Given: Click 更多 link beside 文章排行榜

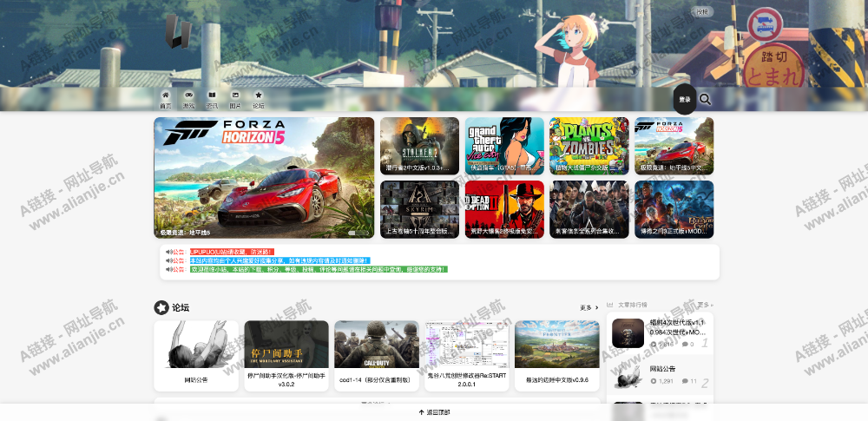Looking at the screenshot, I should coord(705,305).
